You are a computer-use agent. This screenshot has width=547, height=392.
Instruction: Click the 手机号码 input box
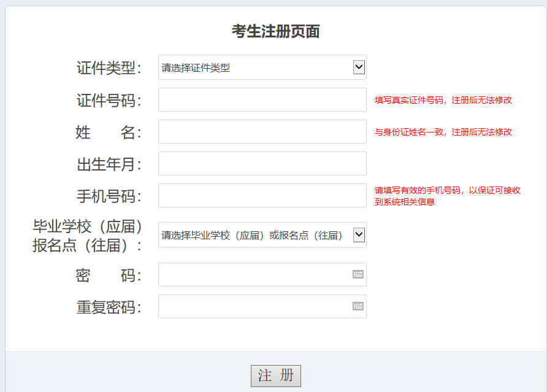pyautogui.click(x=262, y=196)
